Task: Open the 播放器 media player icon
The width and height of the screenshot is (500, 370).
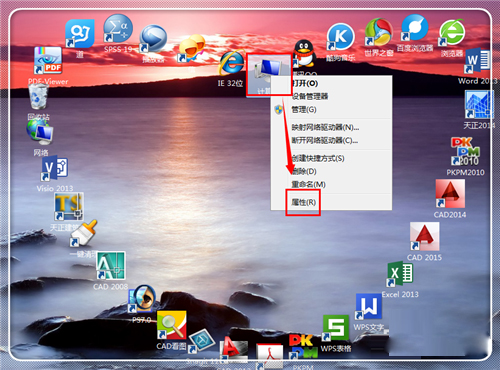Action: click(x=153, y=39)
